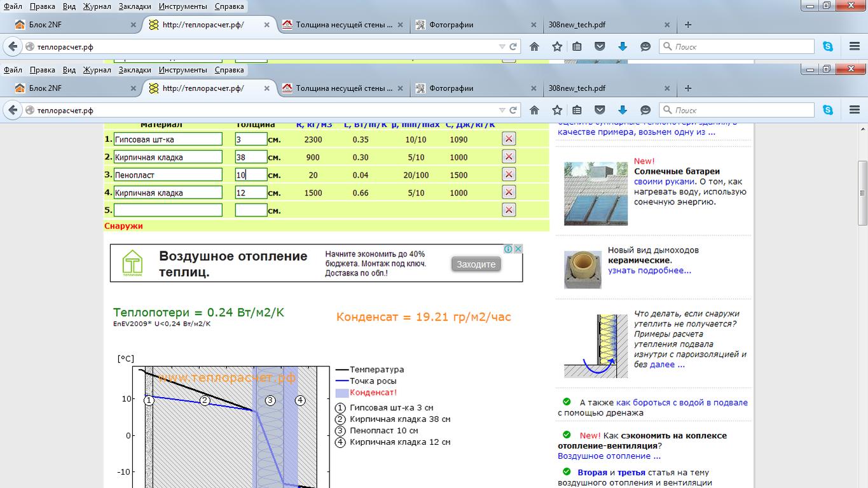868x488 pixels.
Task: Click the green greenhouse logo in the ad
Action: pyautogui.click(x=133, y=263)
